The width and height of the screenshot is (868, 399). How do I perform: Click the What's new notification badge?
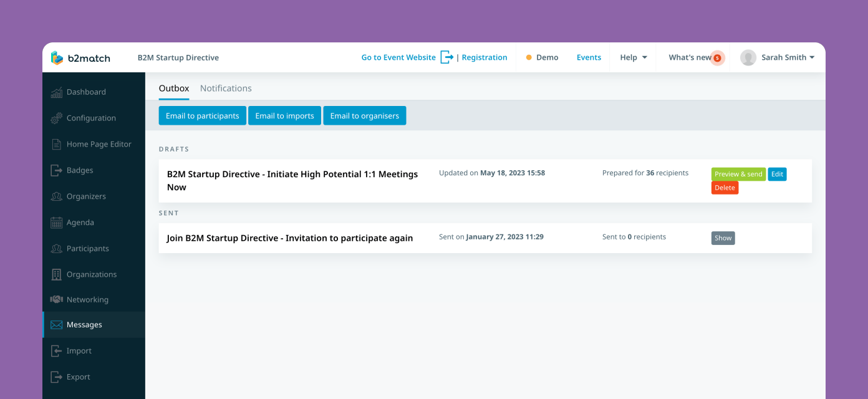click(x=717, y=58)
